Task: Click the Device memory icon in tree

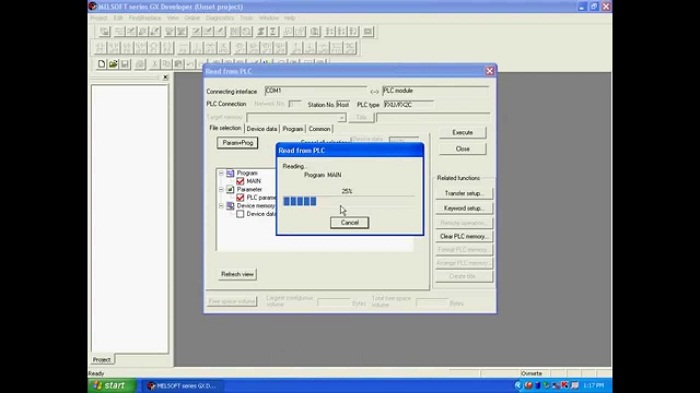Action: click(x=230, y=206)
